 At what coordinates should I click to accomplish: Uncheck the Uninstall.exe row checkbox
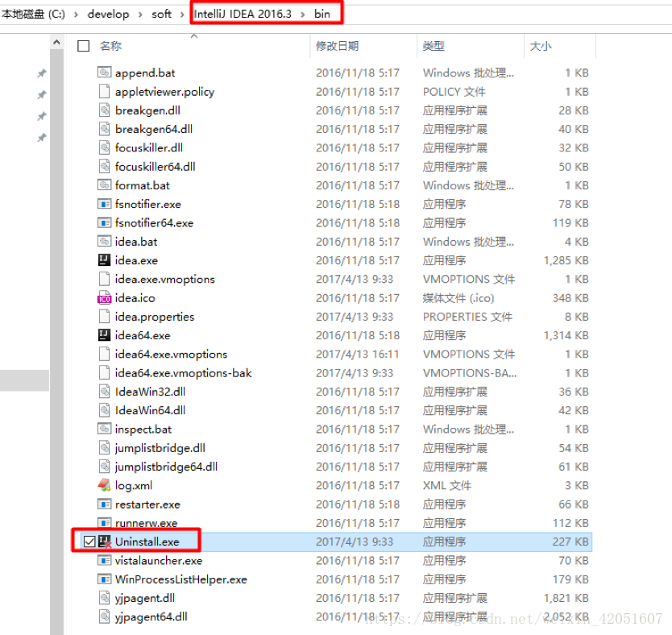point(89,542)
